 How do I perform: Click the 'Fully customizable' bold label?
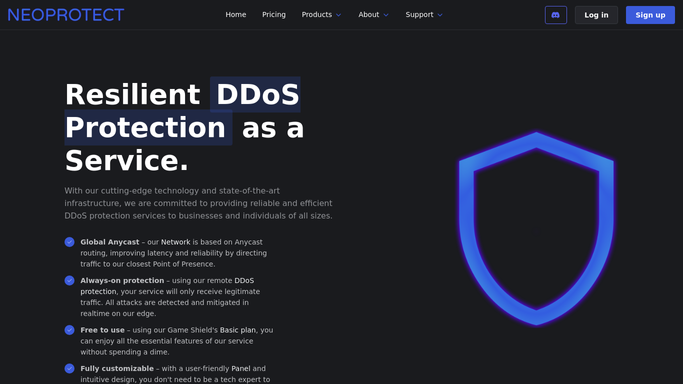click(117, 368)
